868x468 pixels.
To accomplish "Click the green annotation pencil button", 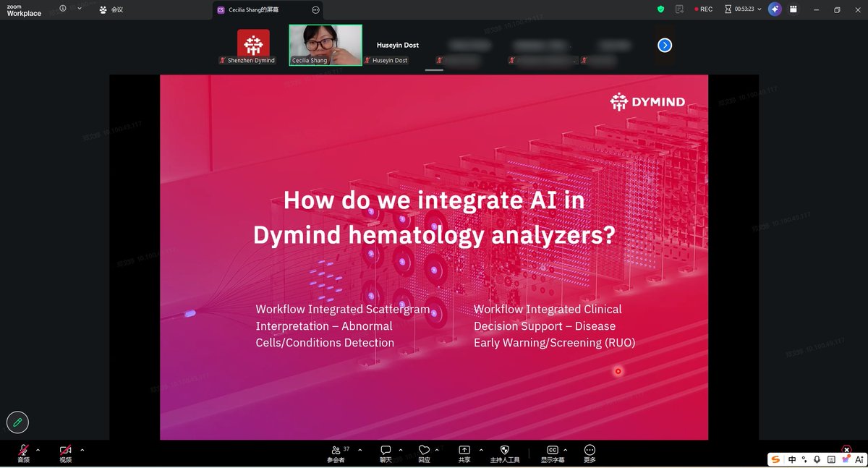I will [x=17, y=422].
